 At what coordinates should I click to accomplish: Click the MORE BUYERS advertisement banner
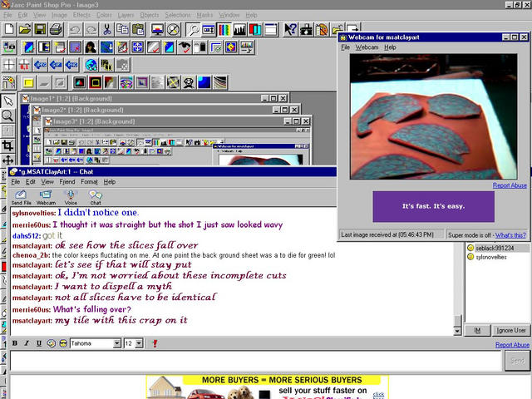tap(268, 387)
